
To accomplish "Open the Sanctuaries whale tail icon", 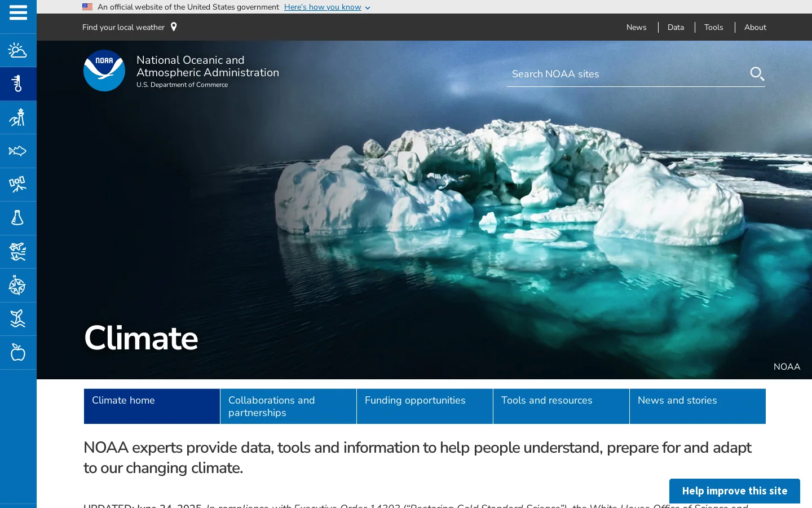I will [x=18, y=319].
